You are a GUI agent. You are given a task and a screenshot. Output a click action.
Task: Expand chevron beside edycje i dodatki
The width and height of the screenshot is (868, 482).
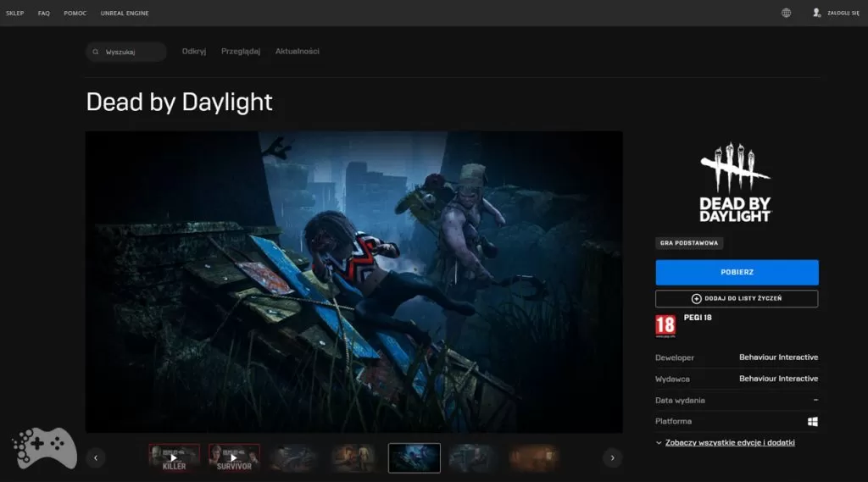pos(659,443)
